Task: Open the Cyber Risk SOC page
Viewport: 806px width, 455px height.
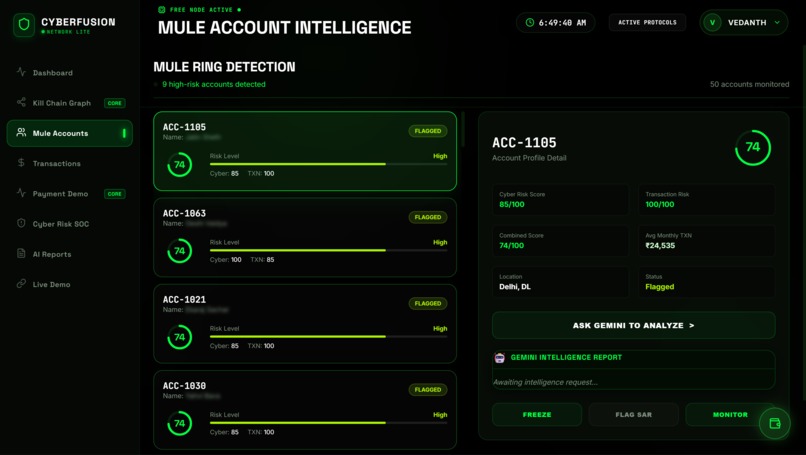Action: [69, 224]
